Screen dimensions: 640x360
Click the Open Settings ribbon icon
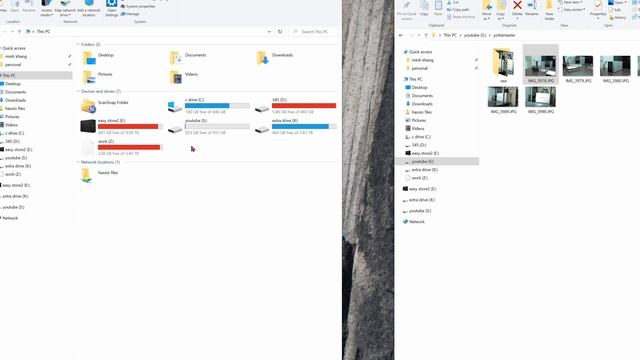click(111, 8)
